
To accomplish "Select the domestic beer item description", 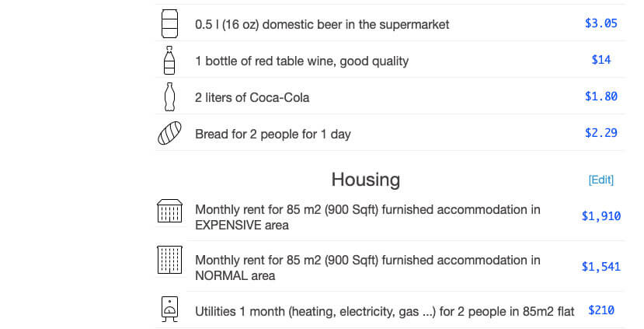I will tap(322, 24).
